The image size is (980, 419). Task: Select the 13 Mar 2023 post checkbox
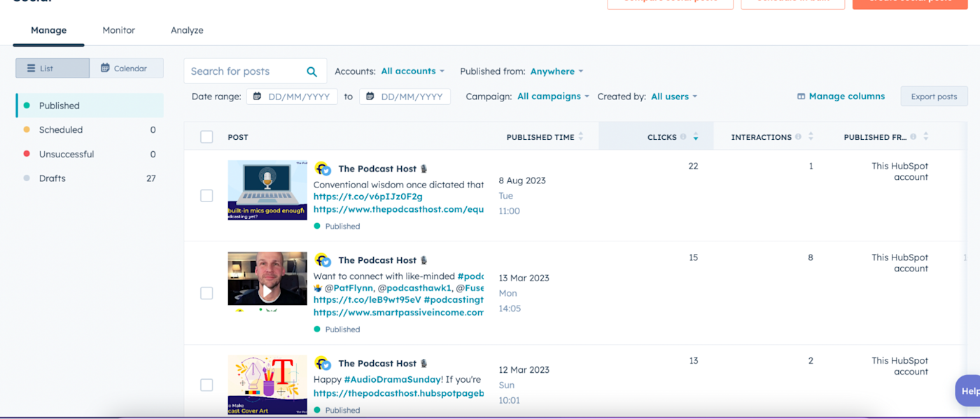point(206,293)
